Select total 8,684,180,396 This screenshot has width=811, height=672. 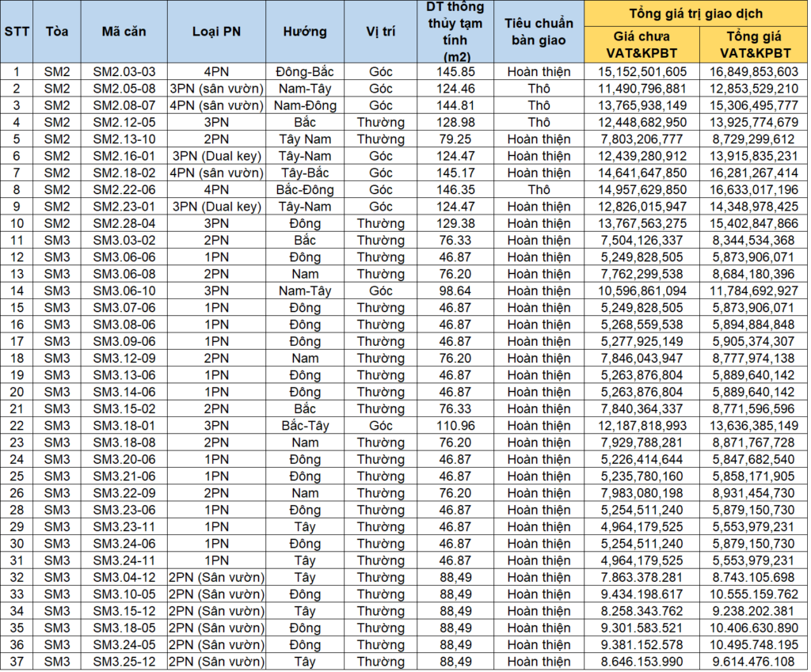click(754, 274)
